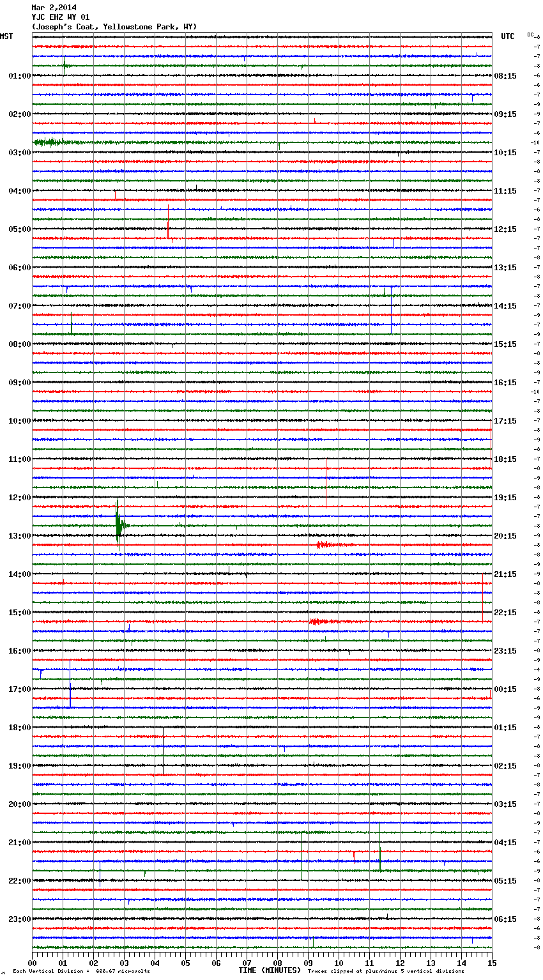The height and width of the screenshot is (980, 543).
Task: Click the '14:15' UTC time label
Action: click(505, 306)
